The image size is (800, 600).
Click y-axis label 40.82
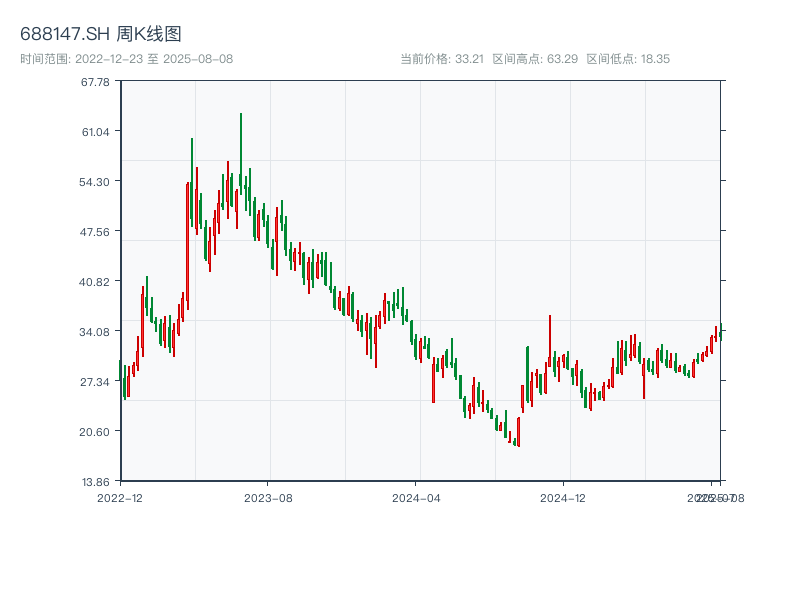point(94,282)
